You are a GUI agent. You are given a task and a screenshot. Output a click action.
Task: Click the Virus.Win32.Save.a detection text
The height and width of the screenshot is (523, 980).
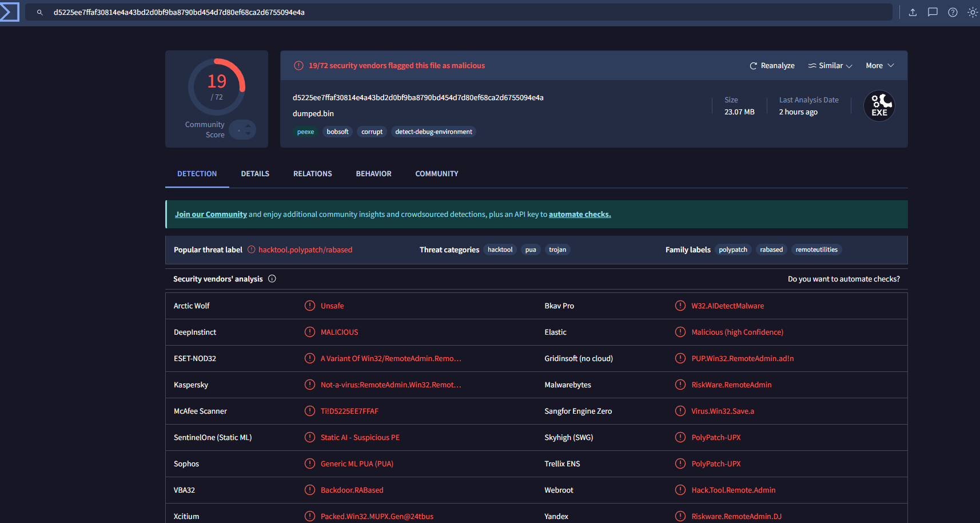click(723, 411)
